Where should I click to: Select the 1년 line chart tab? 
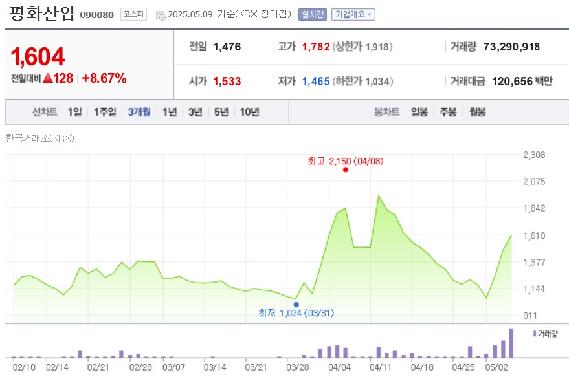(x=170, y=112)
